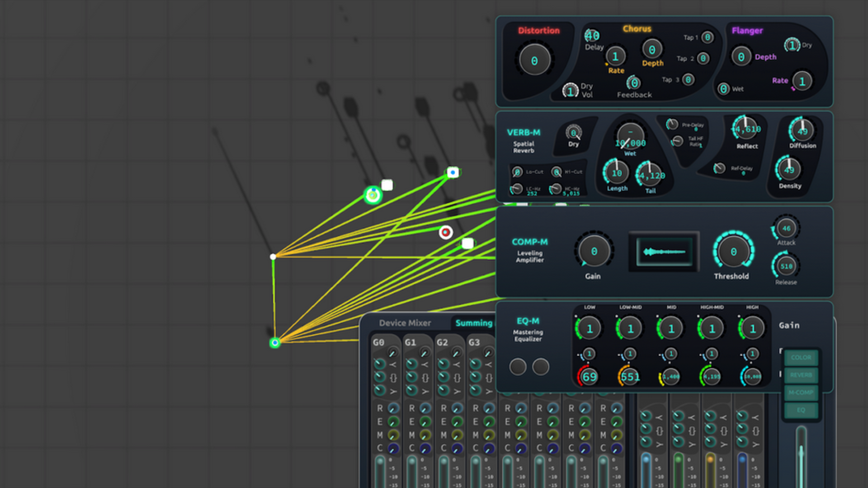
Task: Click the VERB-M Diffusion knob
Action: pyautogui.click(x=802, y=131)
